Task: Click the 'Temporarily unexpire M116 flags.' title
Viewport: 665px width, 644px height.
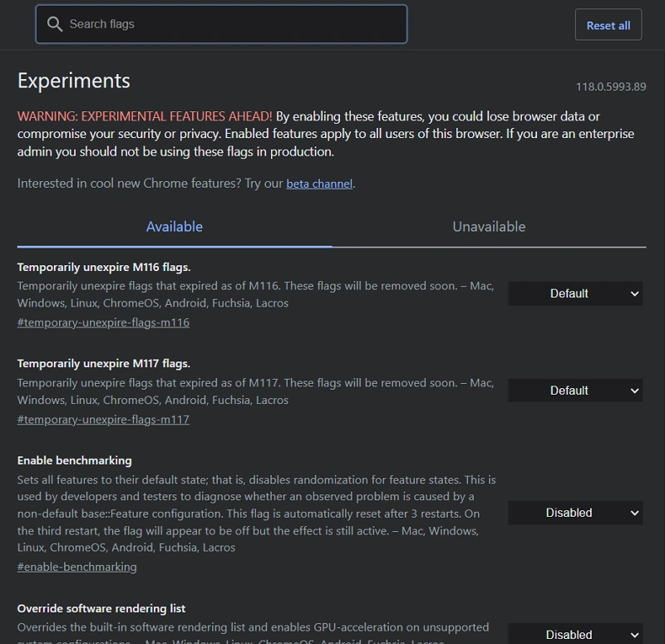Action: click(104, 267)
